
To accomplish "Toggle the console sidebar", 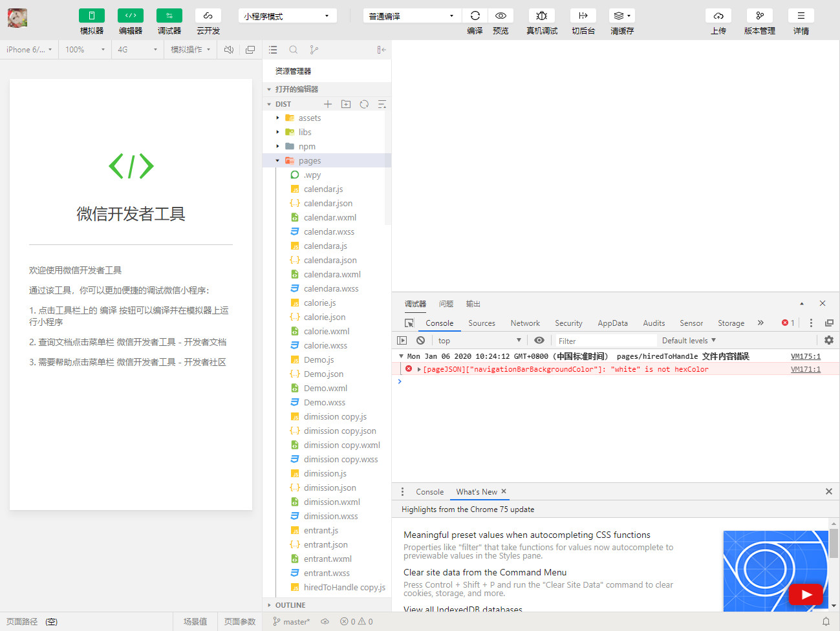I will [x=402, y=340].
